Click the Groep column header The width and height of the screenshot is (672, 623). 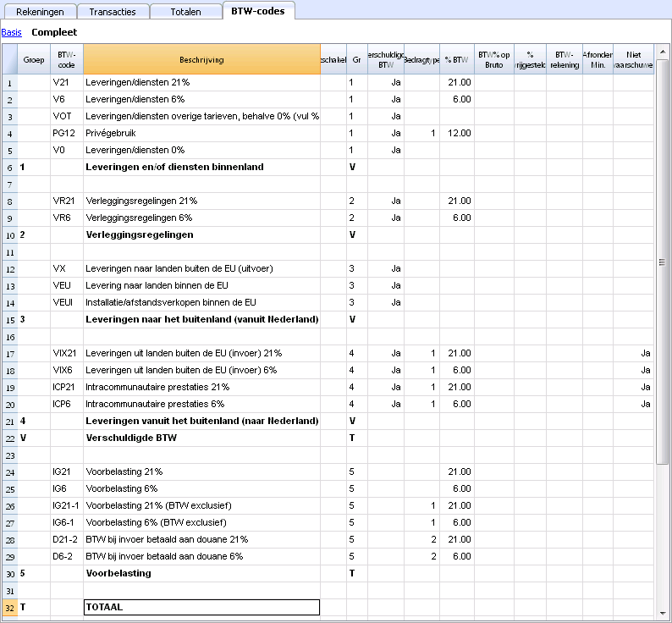[34, 59]
